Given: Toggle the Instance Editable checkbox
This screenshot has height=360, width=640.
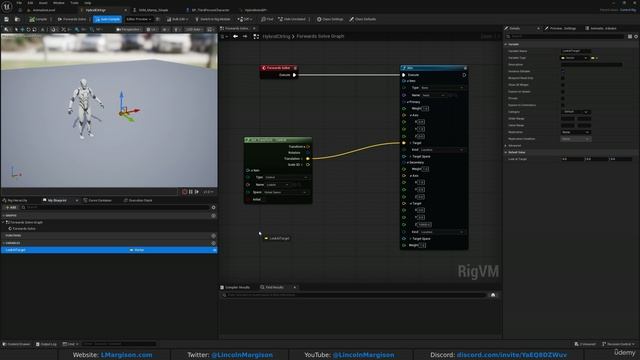Looking at the screenshot, I should pos(563,71).
